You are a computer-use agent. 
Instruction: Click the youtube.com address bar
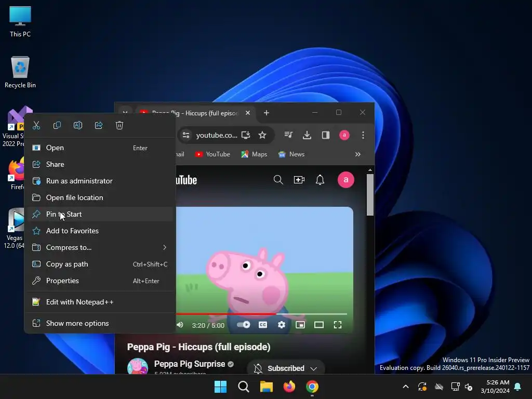coord(217,136)
